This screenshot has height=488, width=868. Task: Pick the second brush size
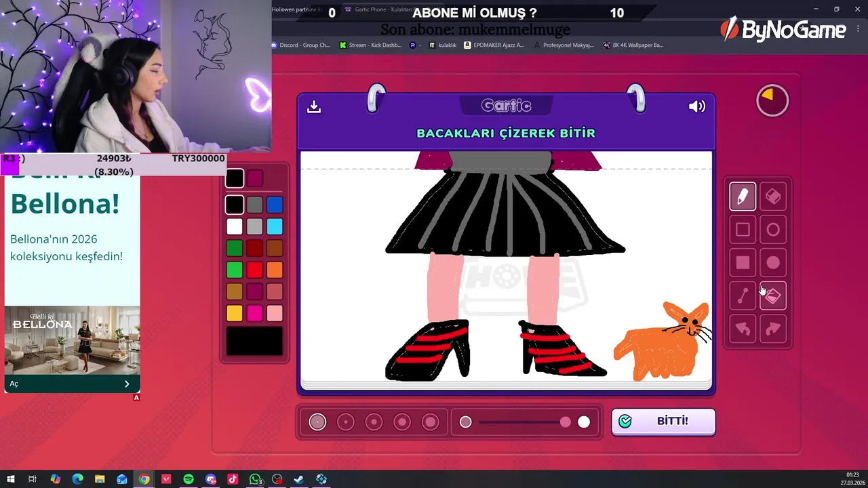point(346,422)
